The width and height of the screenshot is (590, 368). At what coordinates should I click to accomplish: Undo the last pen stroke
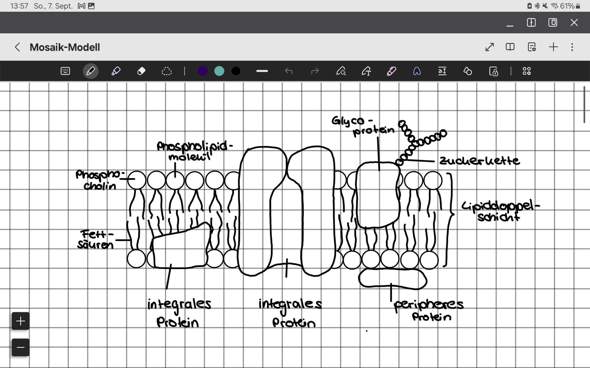coord(289,71)
